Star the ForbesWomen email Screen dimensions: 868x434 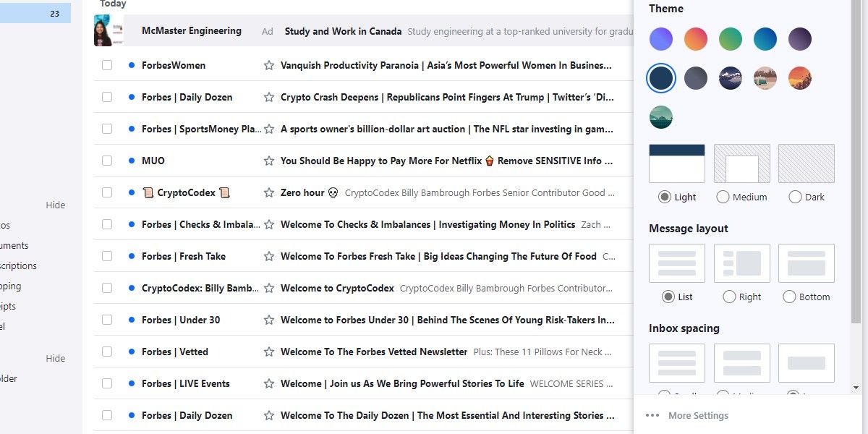[268, 65]
